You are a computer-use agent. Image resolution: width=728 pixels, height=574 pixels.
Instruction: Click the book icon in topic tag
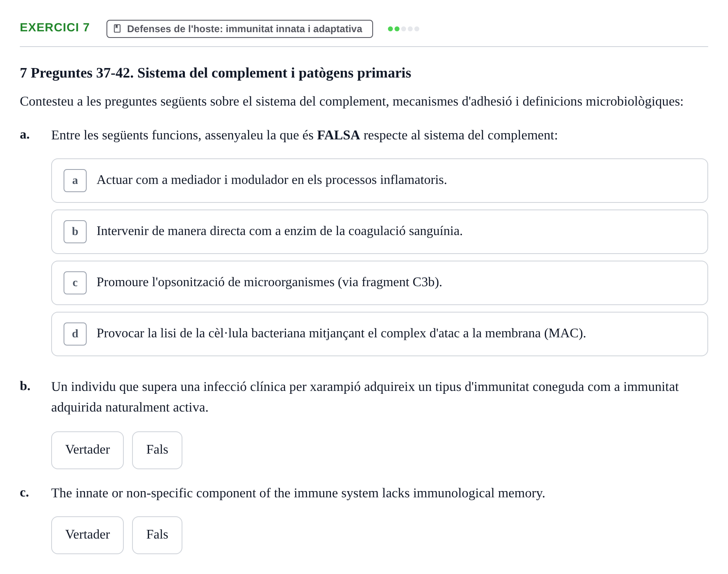pyautogui.click(x=117, y=28)
